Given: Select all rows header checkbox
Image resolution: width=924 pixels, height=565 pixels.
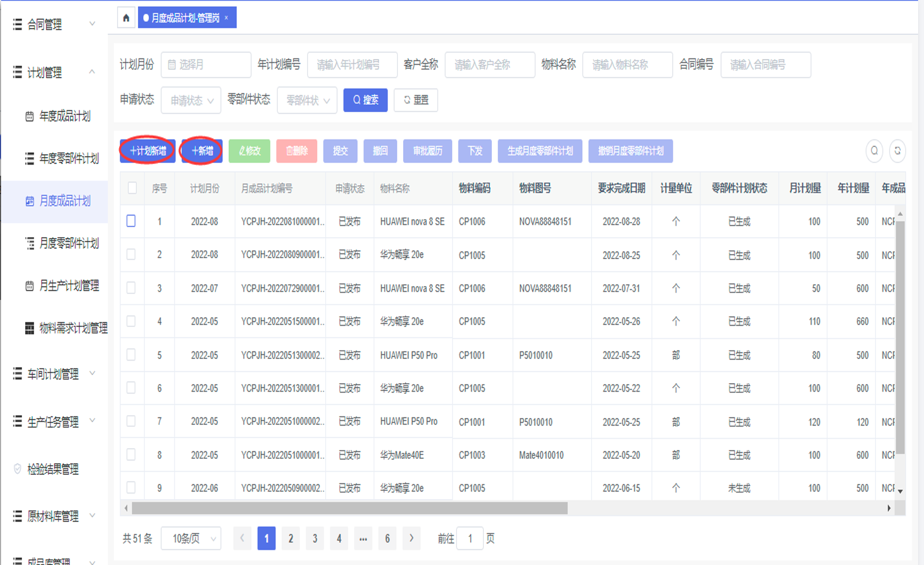Looking at the screenshot, I should (x=132, y=188).
